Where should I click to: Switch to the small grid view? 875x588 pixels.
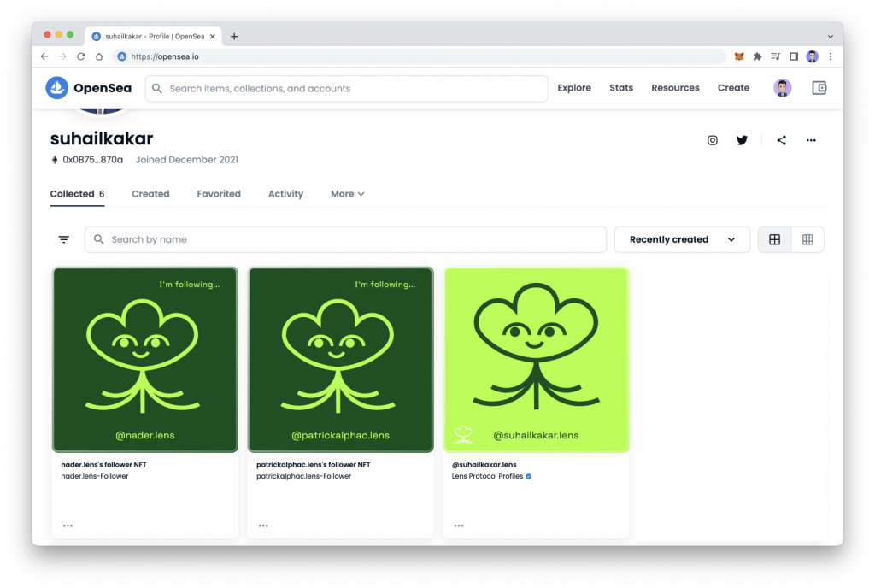tap(807, 239)
